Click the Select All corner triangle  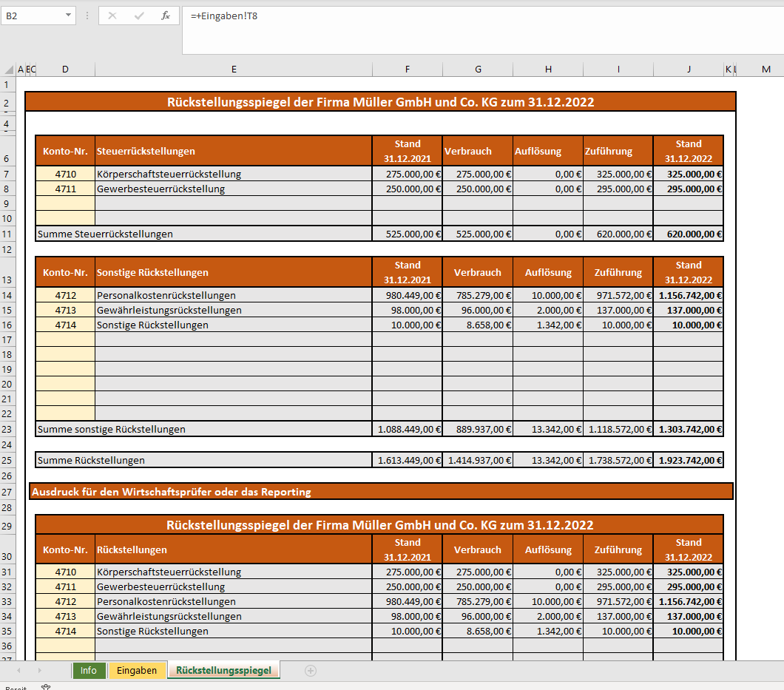(x=8, y=70)
